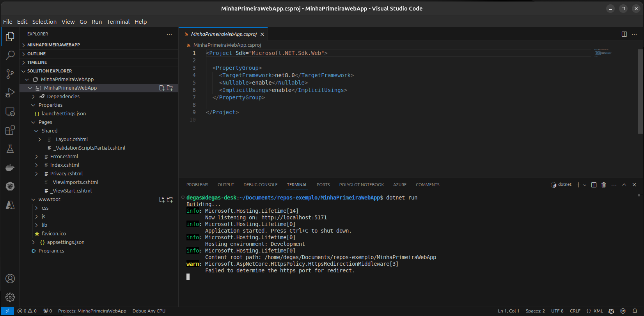The width and height of the screenshot is (644, 316).
Task: Click XML language mode in status bar
Action: pyautogui.click(x=595, y=311)
